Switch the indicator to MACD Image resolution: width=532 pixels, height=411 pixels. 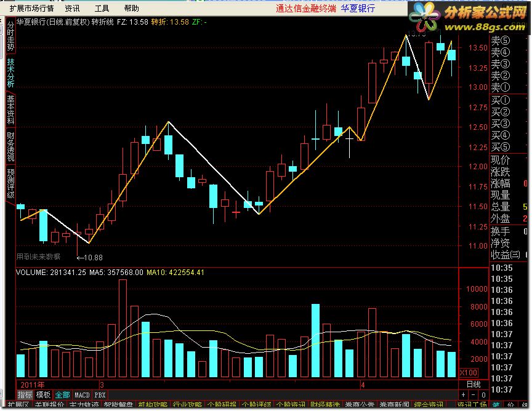pyautogui.click(x=82, y=395)
